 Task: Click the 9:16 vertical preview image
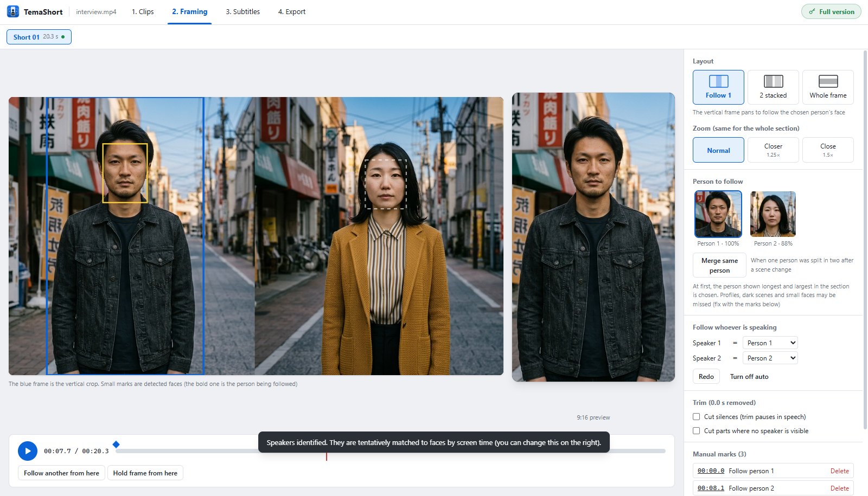pos(593,237)
